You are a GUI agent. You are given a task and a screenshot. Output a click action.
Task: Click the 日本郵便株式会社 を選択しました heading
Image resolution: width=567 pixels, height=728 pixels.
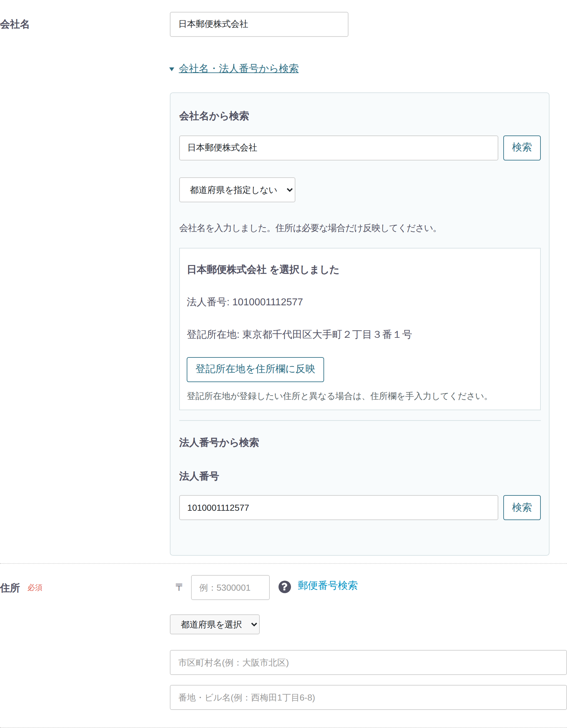point(263,270)
